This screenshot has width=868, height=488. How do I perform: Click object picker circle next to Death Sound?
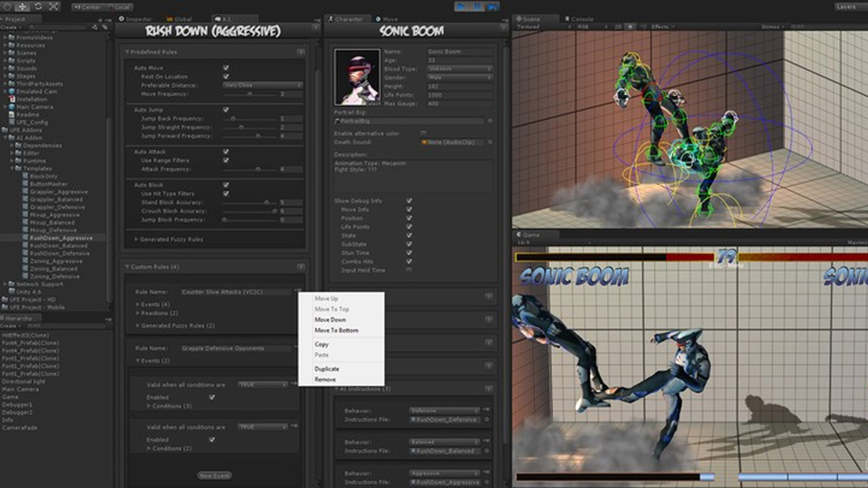[490, 142]
